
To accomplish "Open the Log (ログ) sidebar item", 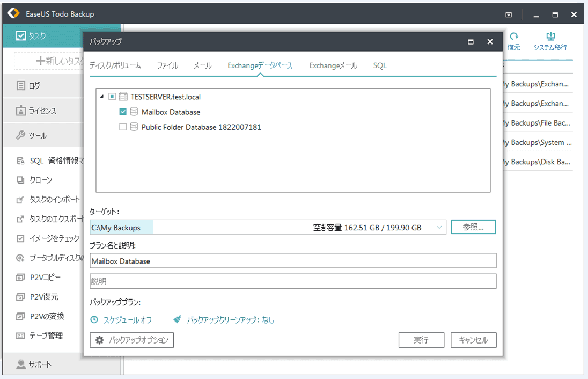I will [43, 85].
